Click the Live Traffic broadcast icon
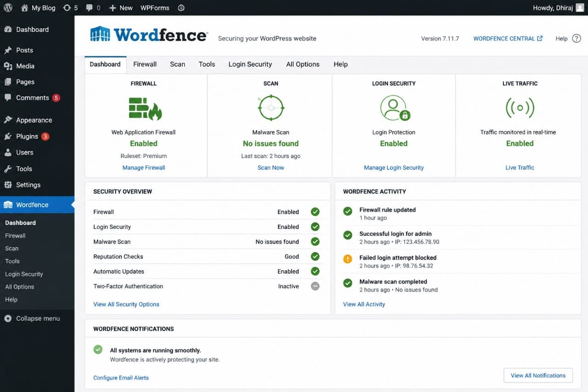 tap(520, 108)
